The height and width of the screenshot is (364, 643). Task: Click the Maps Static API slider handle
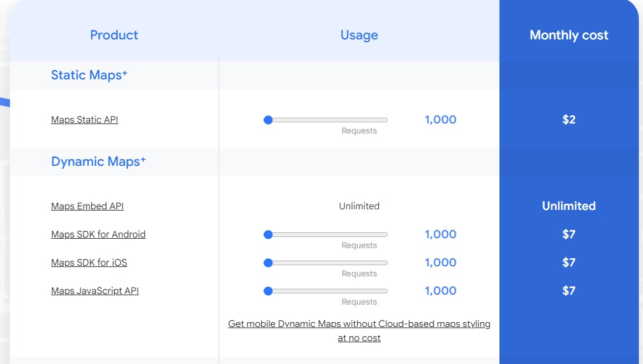[x=268, y=120]
